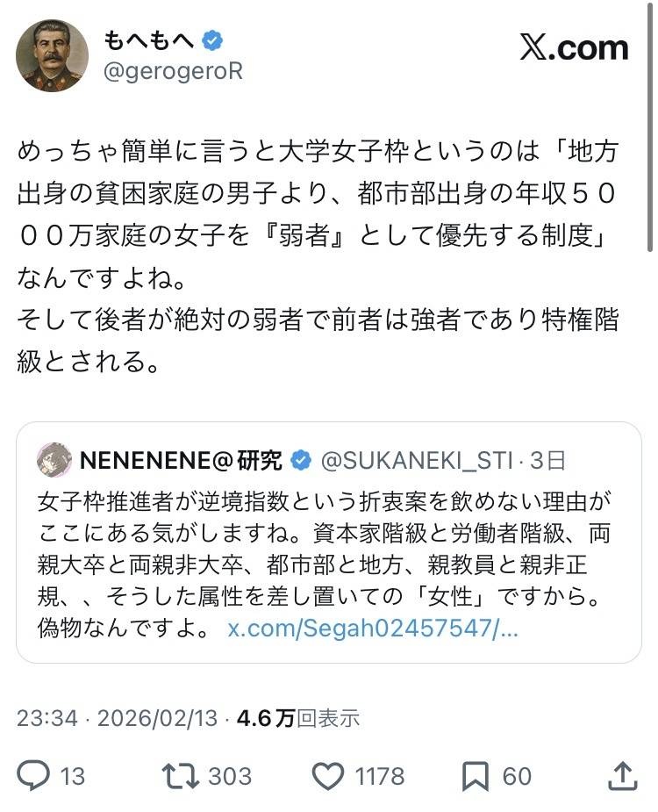
Task: Follow the x.com/Segah02457547 link
Action: pyautogui.click(x=373, y=629)
